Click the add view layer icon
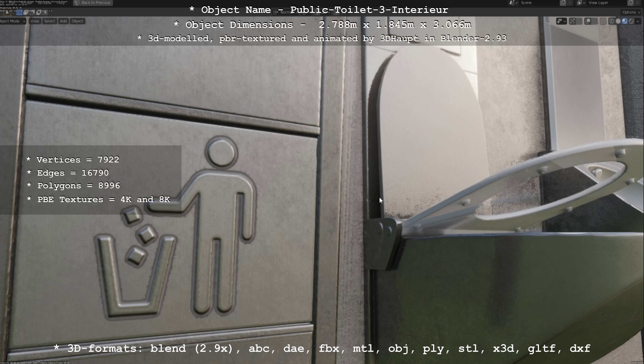Viewport: 644px width, 364px height. click(x=631, y=3)
